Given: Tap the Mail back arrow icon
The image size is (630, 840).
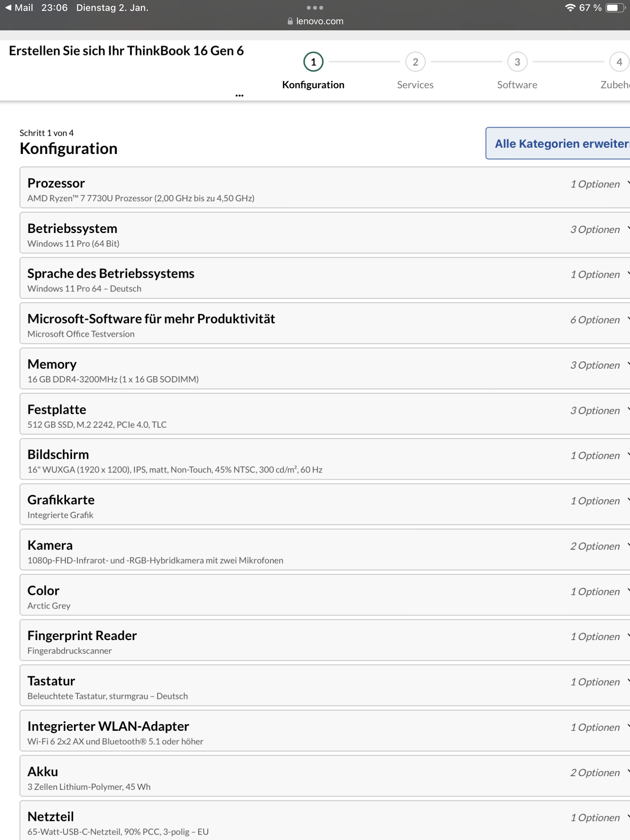Looking at the screenshot, I should [9, 8].
